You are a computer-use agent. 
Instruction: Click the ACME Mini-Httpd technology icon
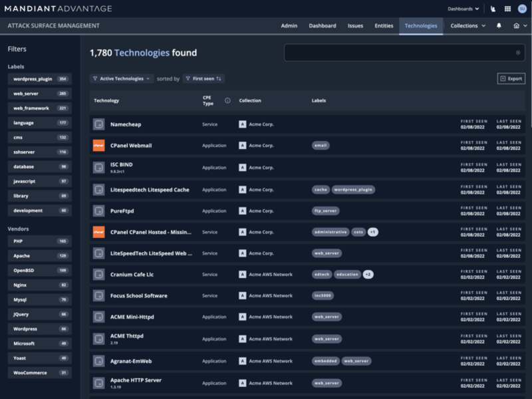tap(98, 317)
